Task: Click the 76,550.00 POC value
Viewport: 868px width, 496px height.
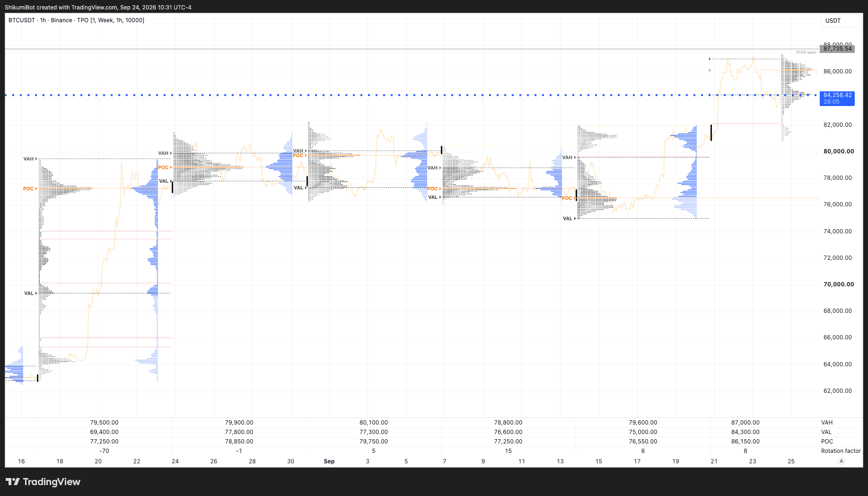Action: pos(643,442)
